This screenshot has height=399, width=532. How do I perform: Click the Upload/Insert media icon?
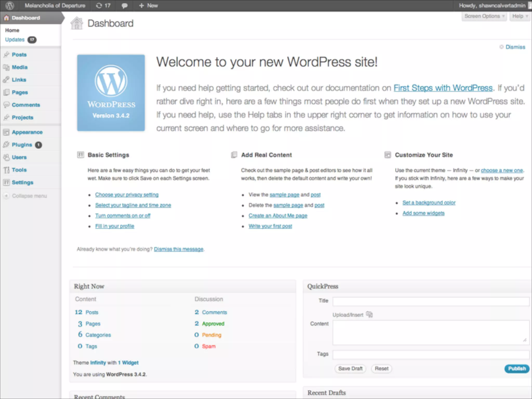pos(369,315)
